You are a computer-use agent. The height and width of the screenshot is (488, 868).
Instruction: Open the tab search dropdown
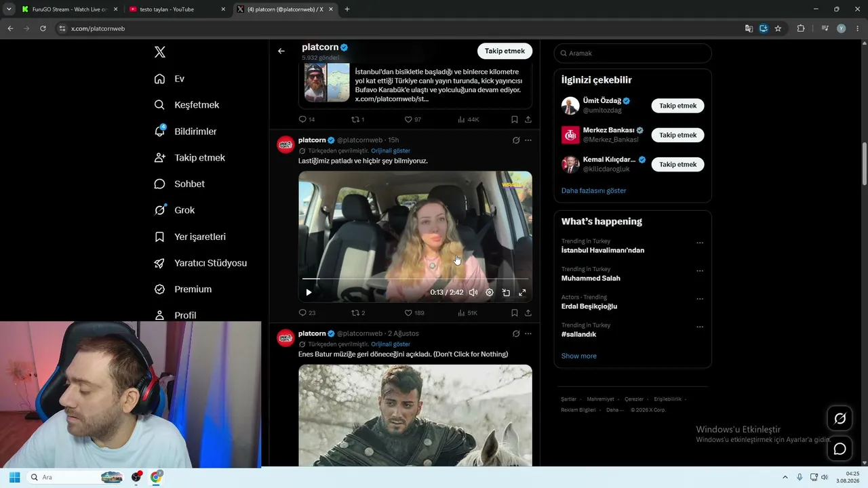[9, 9]
